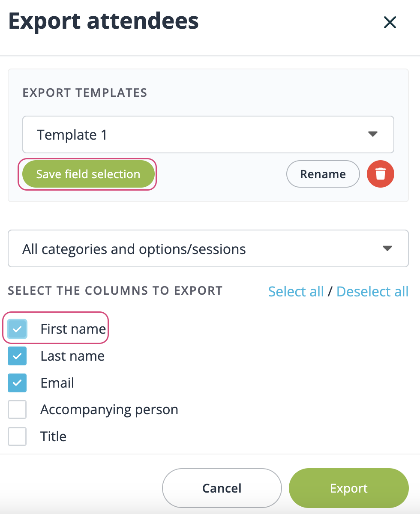Screen dimensions: 420x514
Task: Expand All categories and options/sessions dropdown
Action: tap(208, 249)
